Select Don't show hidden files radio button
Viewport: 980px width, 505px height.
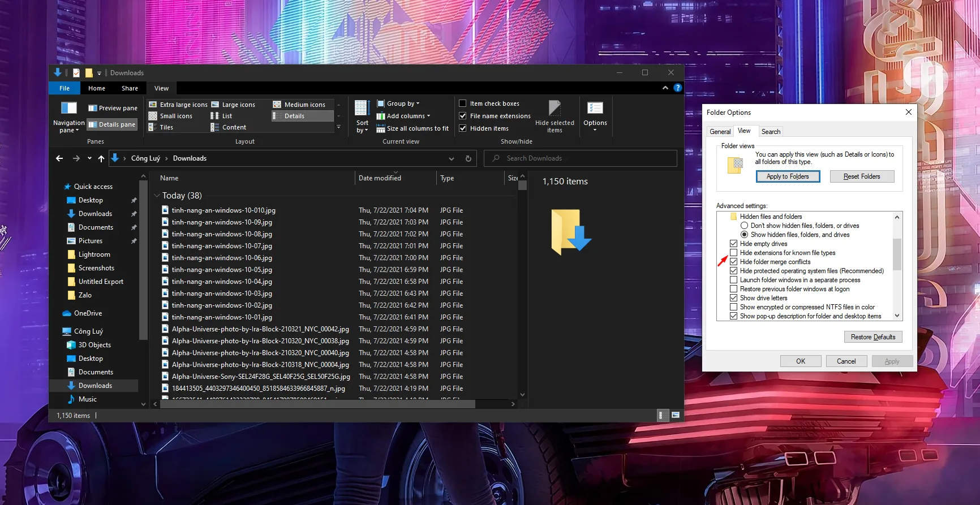(744, 226)
